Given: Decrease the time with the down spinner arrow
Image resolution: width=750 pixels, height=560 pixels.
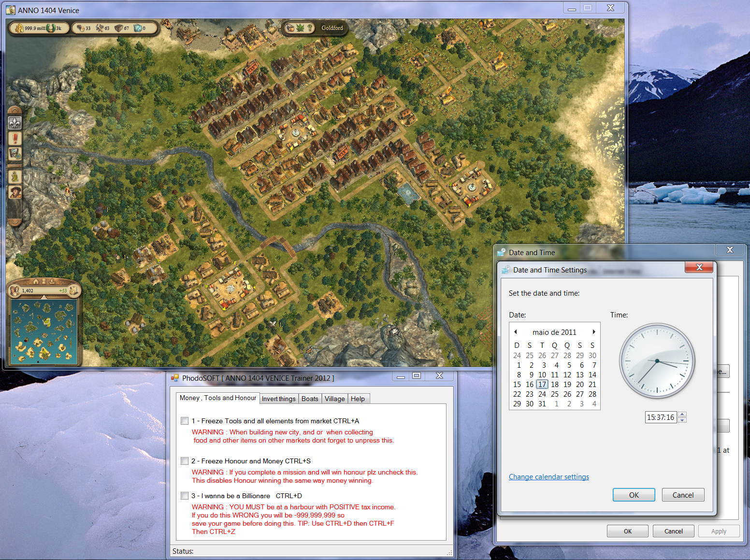Looking at the screenshot, I should click(682, 420).
